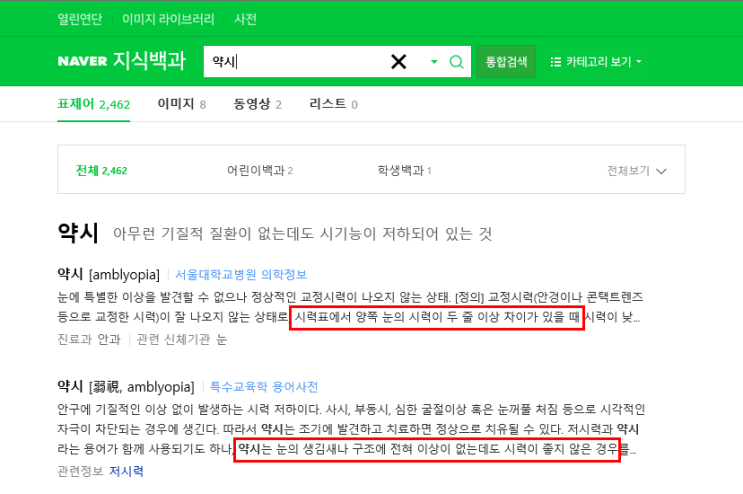The height and width of the screenshot is (494, 743).
Task: Click the 통합검색 button
Action: tap(506, 62)
